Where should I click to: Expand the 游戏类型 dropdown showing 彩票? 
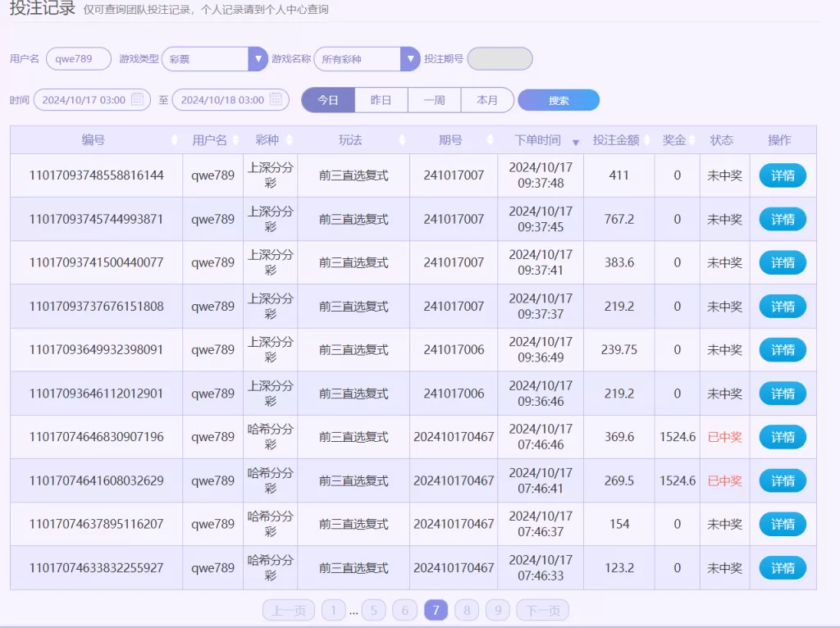click(x=215, y=59)
